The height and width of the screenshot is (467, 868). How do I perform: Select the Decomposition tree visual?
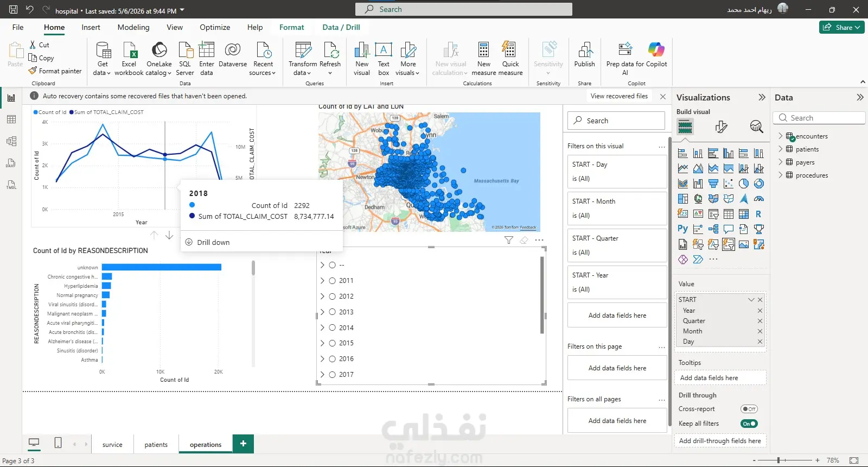tap(713, 229)
